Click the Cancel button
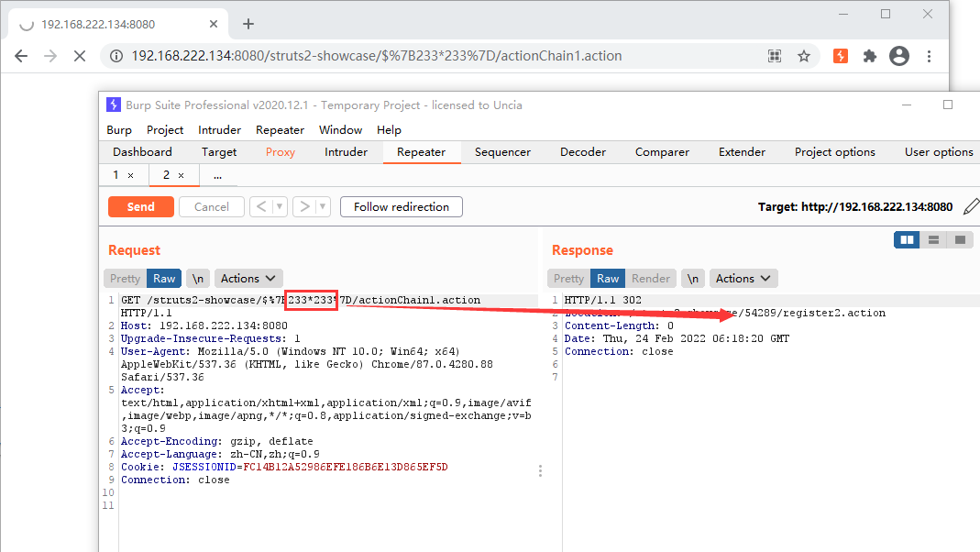This screenshot has width=980, height=552. point(211,206)
